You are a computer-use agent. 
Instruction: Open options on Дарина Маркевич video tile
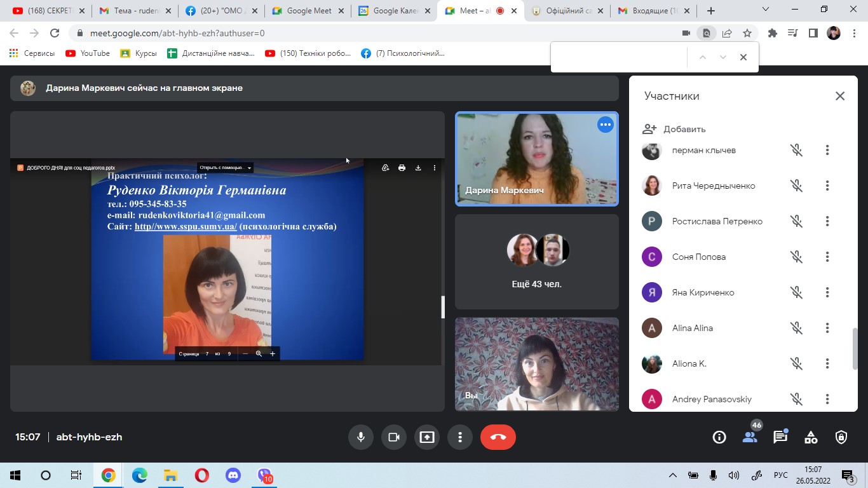(x=605, y=125)
